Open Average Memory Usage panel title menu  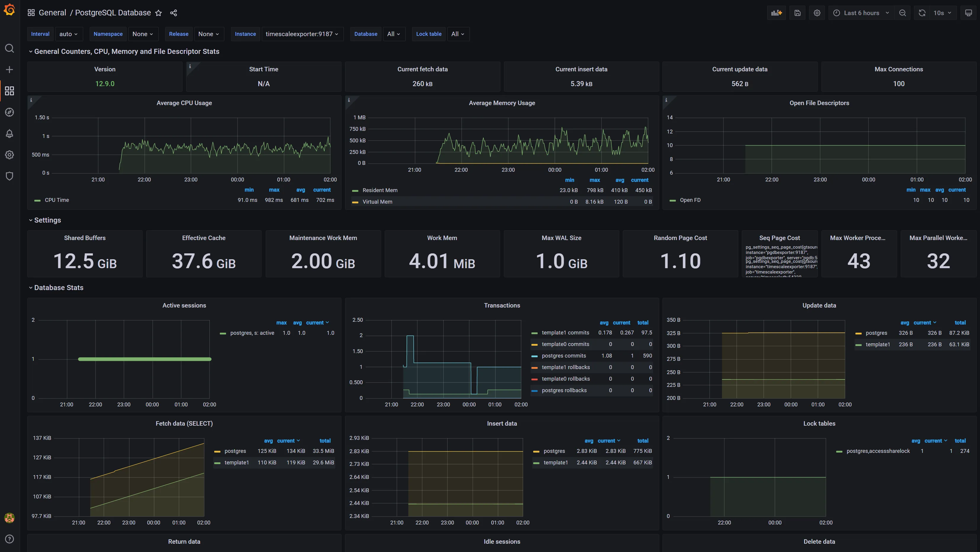[x=502, y=103]
